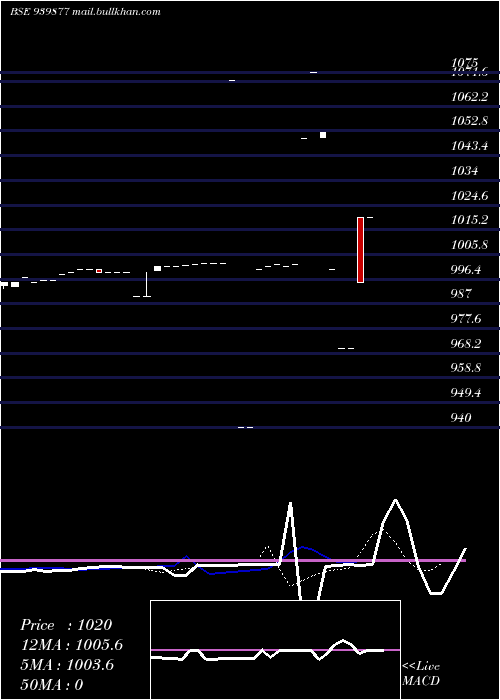Click the 1052.8 price axis label
The width and height of the screenshot is (500, 700).
point(469,121)
